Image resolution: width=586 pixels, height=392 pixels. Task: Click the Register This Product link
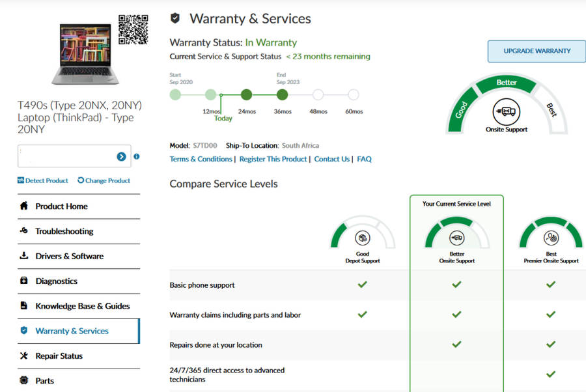273,159
